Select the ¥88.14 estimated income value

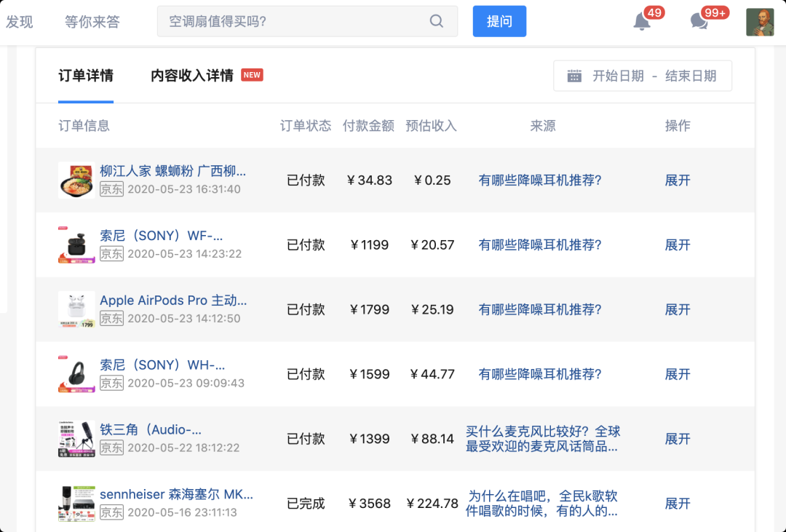(432, 440)
